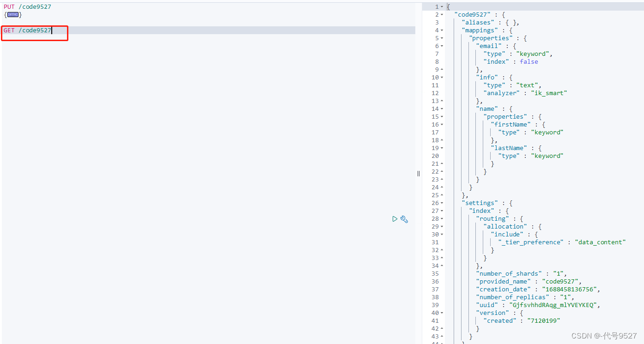This screenshot has width=644, height=344.
Task: Collapse the "include" block on line 30
Action: [442, 234]
